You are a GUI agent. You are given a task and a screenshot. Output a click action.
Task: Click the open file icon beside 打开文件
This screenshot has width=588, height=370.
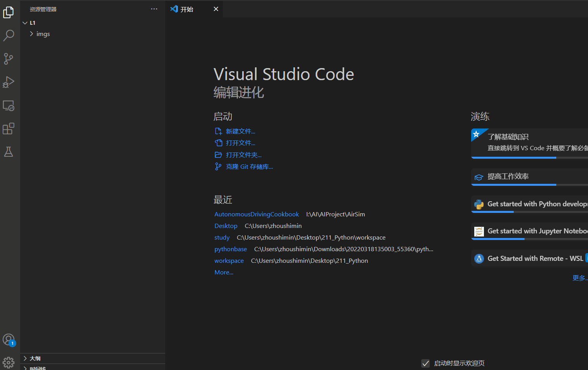pyautogui.click(x=218, y=143)
